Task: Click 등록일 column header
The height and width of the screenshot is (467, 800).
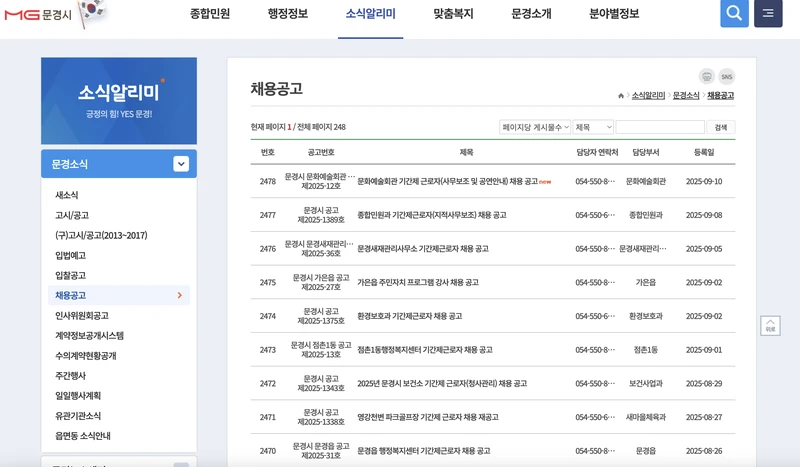Action: (704, 152)
